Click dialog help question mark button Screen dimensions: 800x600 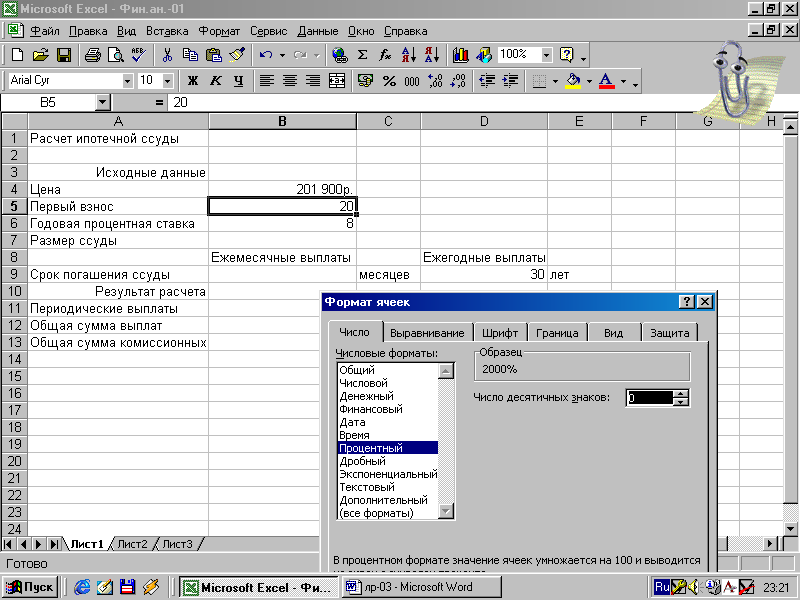pyautogui.click(x=687, y=302)
